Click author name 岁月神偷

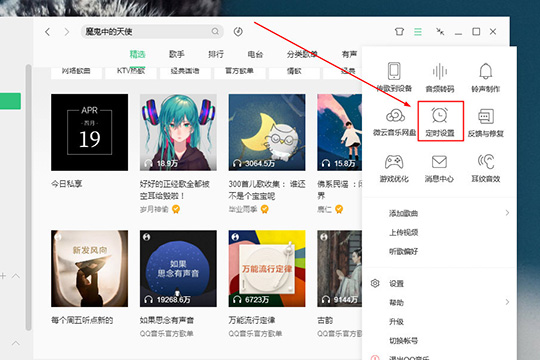154,209
